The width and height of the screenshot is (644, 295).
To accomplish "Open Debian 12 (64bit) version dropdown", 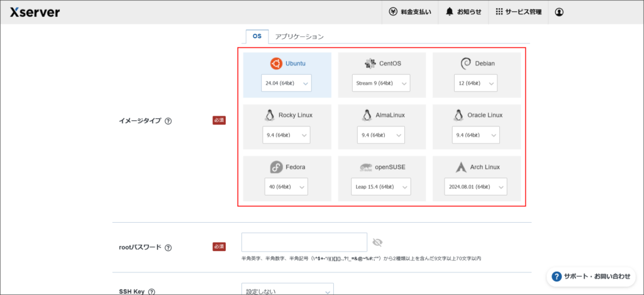I will click(475, 83).
